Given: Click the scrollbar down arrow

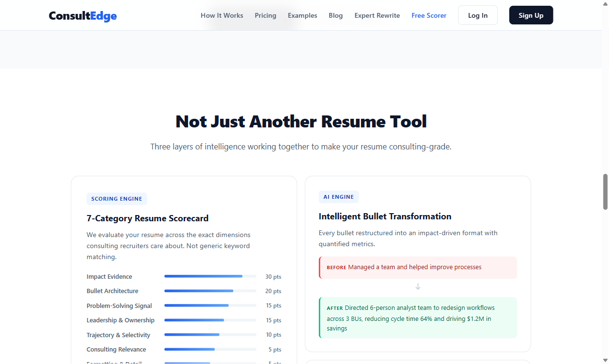Looking at the screenshot, I should pyautogui.click(x=605, y=360).
